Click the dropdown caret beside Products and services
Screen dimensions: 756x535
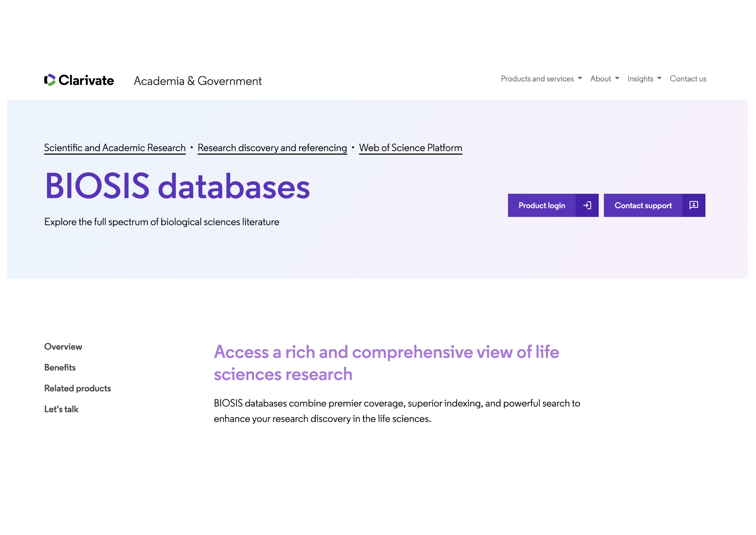coord(580,79)
